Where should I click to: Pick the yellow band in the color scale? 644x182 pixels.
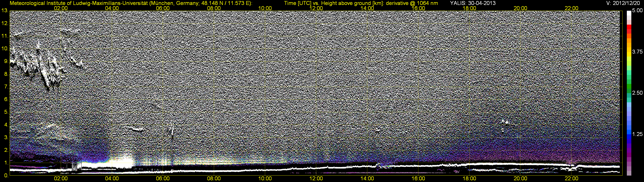629,54
